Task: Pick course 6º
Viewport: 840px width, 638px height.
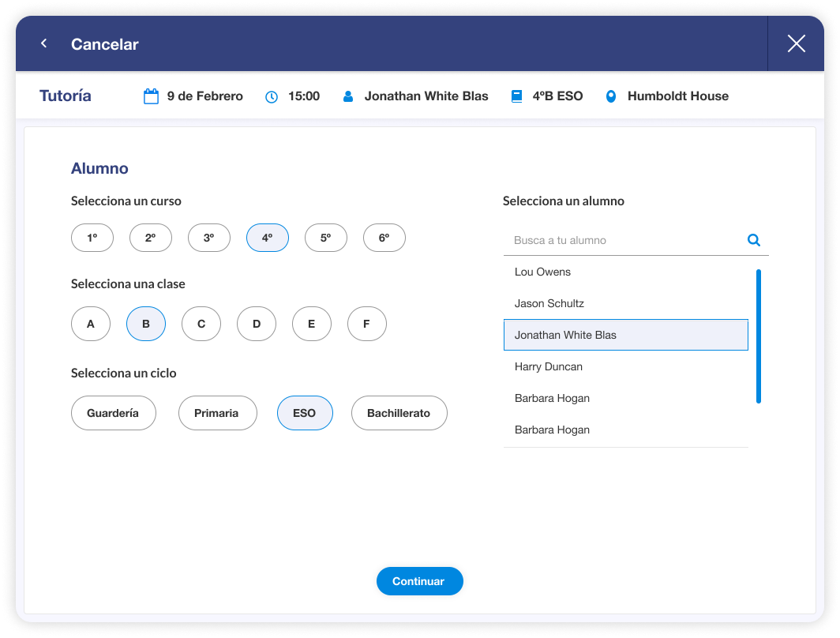Action: 384,238
